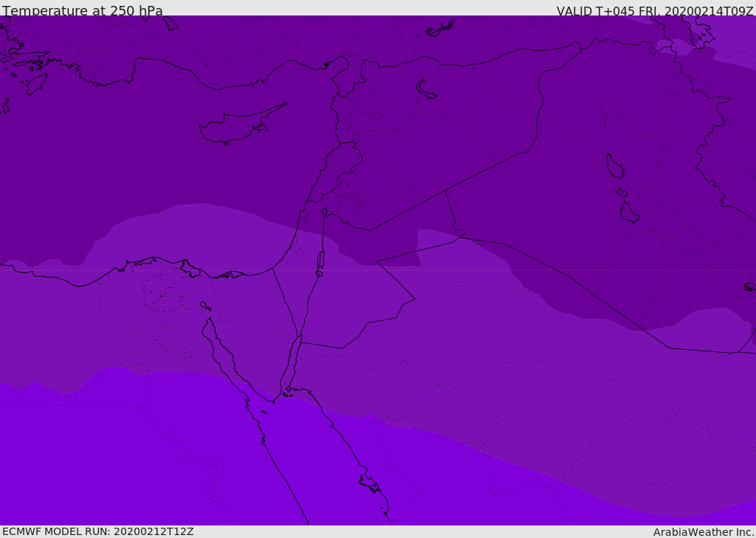Viewport: 756px width, 538px height.
Task: Click the lake south of Lake Tharthar
Action: (x=629, y=213)
